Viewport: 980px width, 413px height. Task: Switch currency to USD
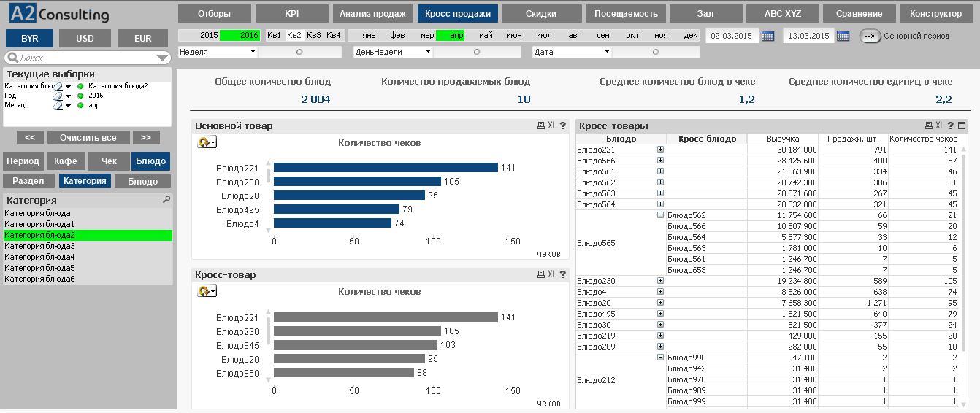tap(85, 39)
